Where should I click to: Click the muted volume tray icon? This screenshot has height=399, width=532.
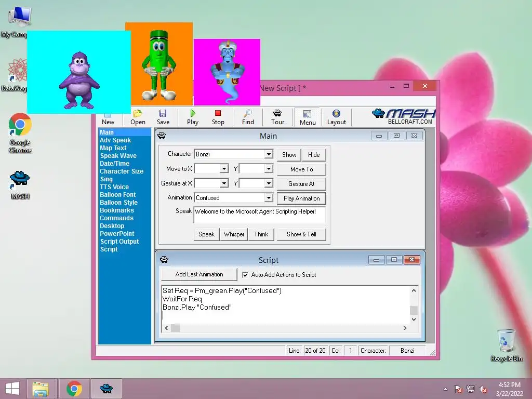tap(483, 389)
